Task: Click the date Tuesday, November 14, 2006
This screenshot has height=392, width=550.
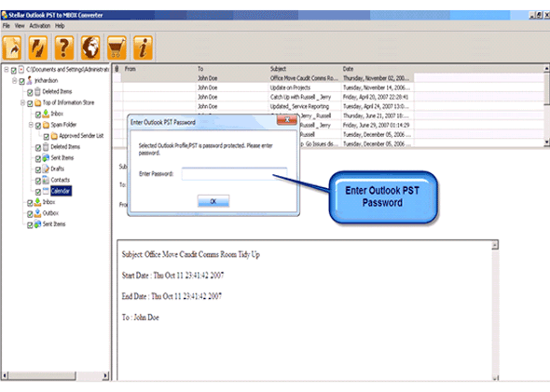Action: click(x=376, y=88)
